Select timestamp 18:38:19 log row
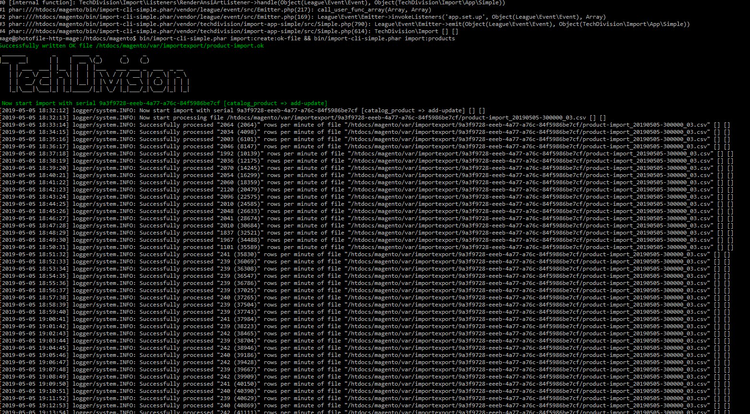750x414 pixels. click(x=366, y=161)
